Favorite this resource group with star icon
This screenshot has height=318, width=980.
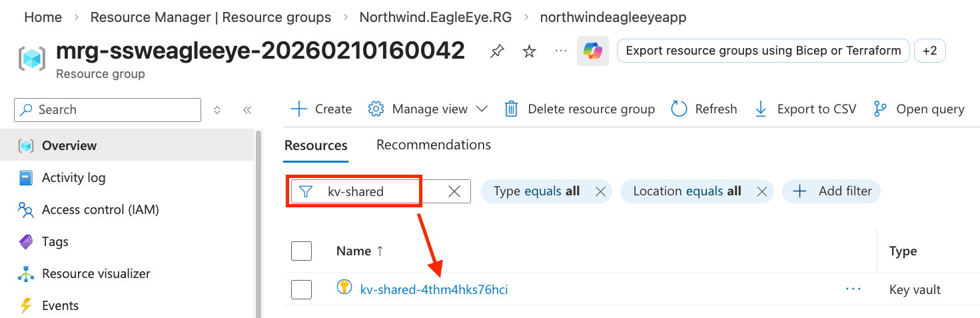click(x=529, y=51)
